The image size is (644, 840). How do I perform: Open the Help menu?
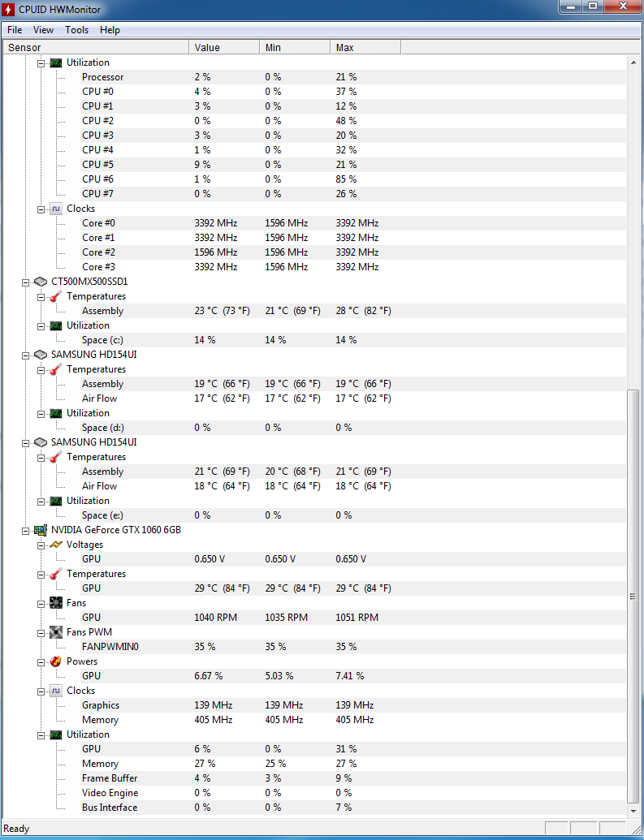click(x=110, y=30)
